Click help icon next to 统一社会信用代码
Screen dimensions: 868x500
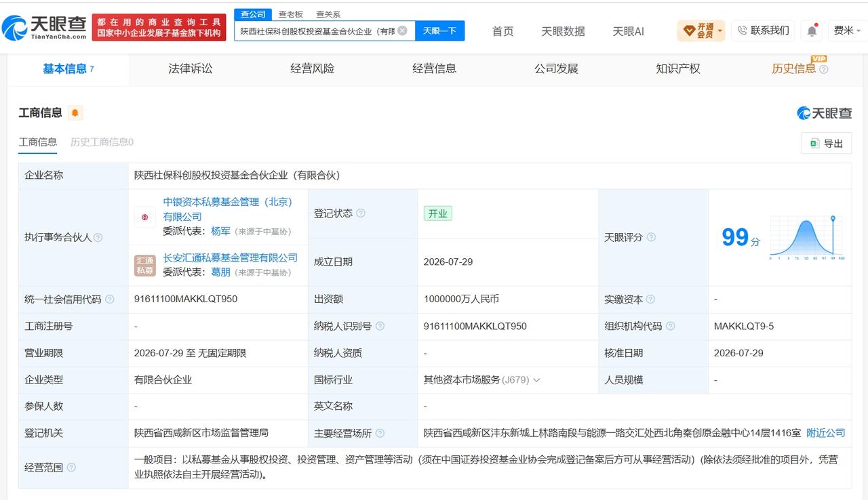point(110,299)
